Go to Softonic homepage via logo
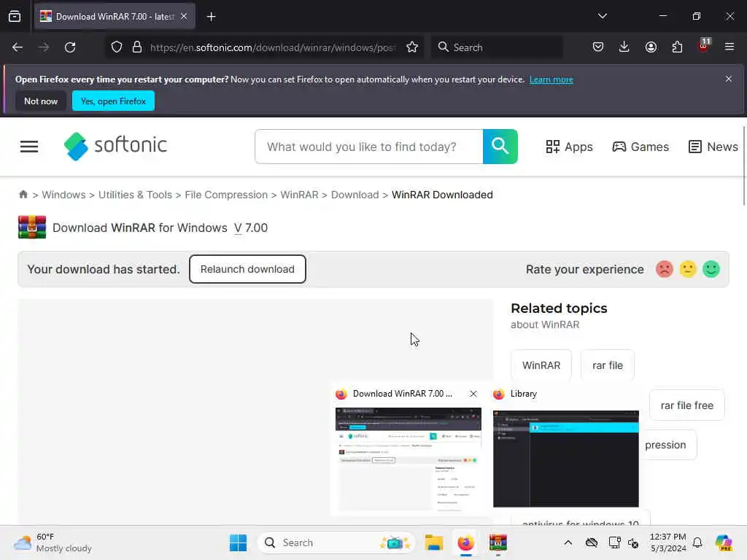Viewport: 747px width, 560px height. point(115,146)
